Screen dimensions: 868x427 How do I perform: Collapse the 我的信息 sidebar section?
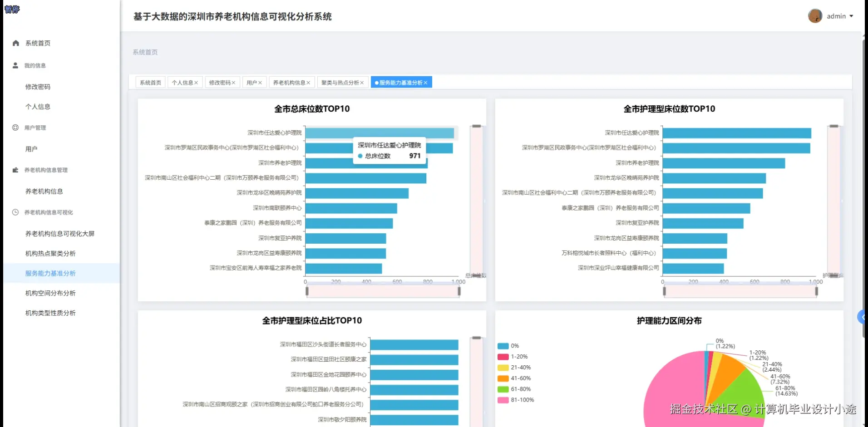(35, 65)
